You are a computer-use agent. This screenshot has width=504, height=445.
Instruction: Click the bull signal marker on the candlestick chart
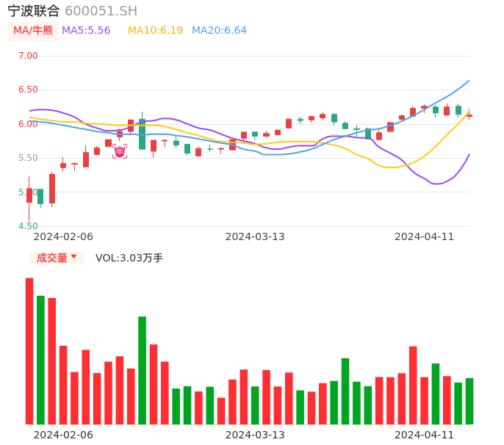click(x=120, y=151)
